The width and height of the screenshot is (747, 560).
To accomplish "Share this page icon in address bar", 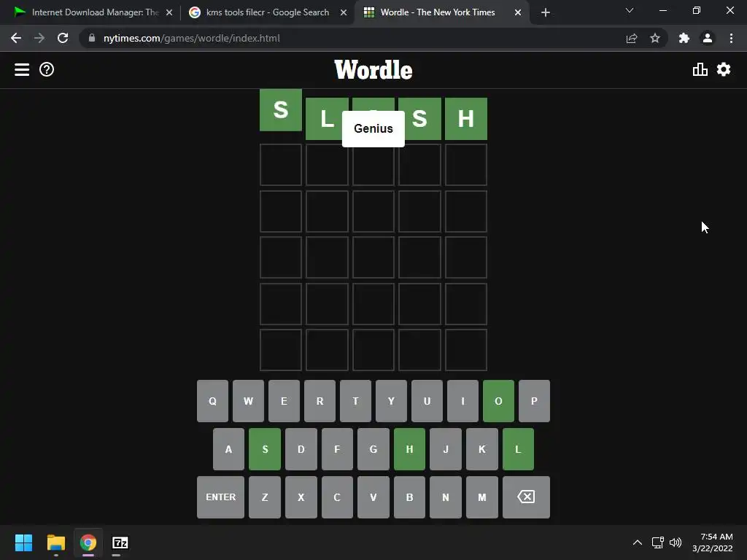I will pyautogui.click(x=632, y=38).
